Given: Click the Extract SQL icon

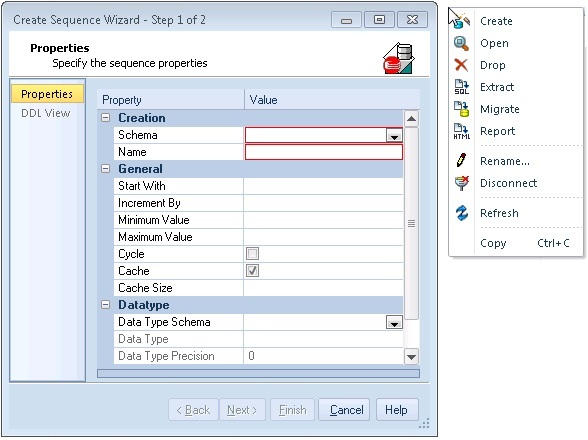Looking at the screenshot, I should coord(462,87).
